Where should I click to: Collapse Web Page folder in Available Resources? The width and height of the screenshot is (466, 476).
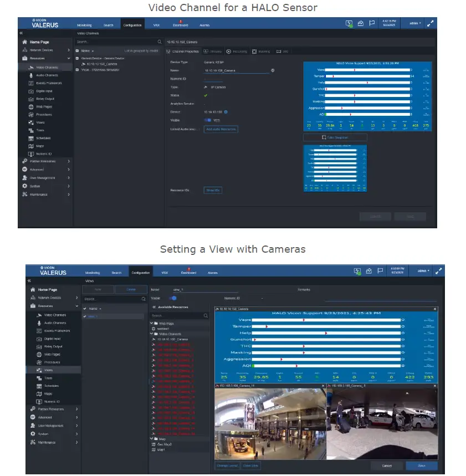point(151,323)
